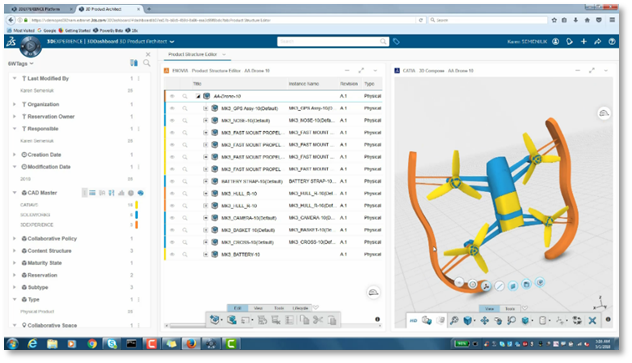Open the 6WTags dropdown arrow
The height and width of the screenshot is (363, 632).
pyautogui.click(x=31, y=64)
